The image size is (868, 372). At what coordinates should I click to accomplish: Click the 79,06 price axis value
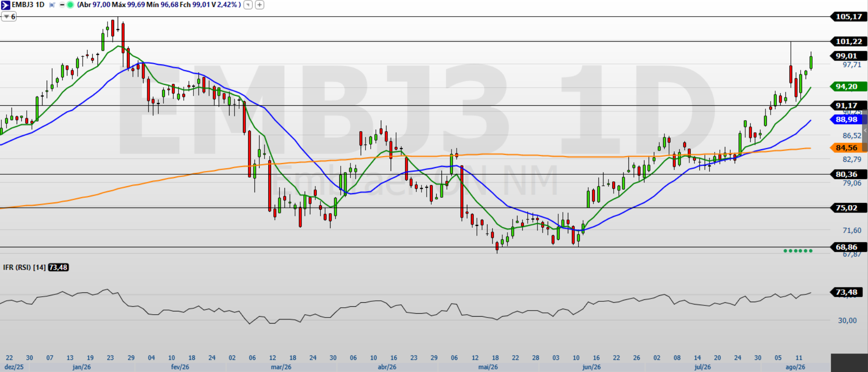tap(852, 183)
